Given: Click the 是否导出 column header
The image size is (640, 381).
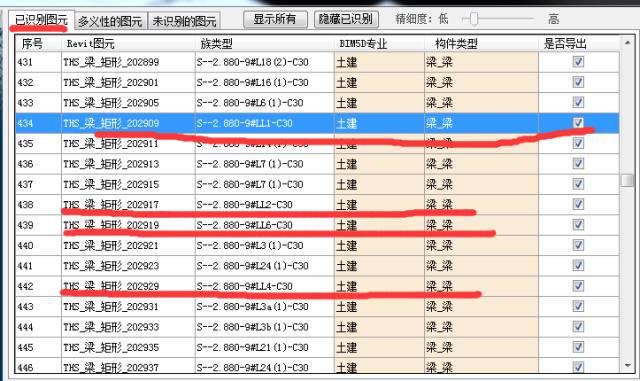Looking at the screenshot, I should [x=579, y=43].
